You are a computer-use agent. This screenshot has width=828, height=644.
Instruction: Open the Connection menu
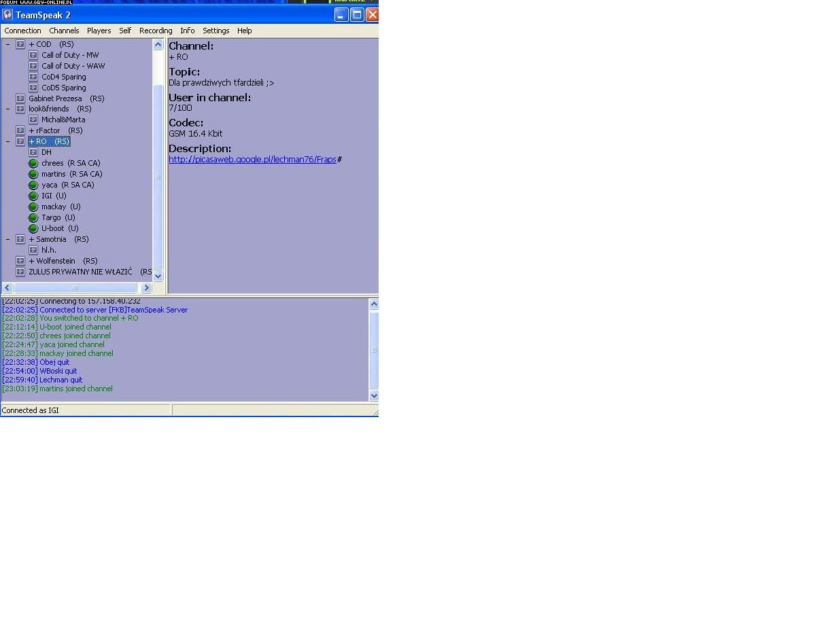[x=23, y=31]
